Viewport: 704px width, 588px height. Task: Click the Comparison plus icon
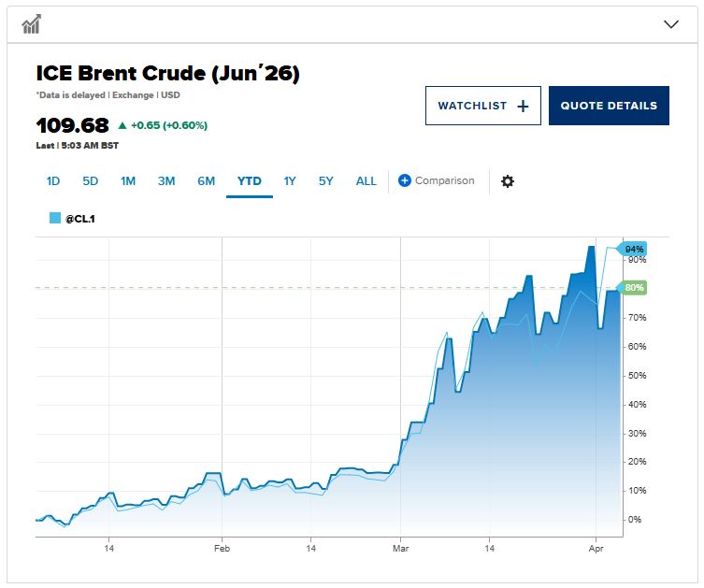(405, 180)
